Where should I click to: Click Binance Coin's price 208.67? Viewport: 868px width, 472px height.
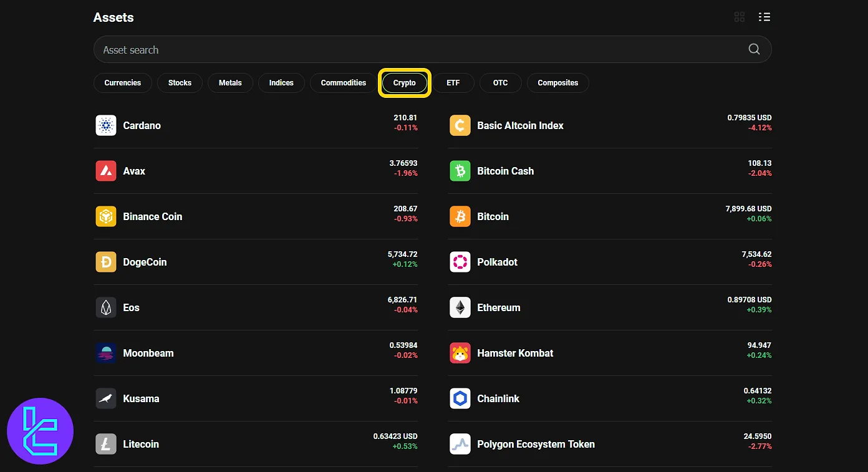pos(405,208)
